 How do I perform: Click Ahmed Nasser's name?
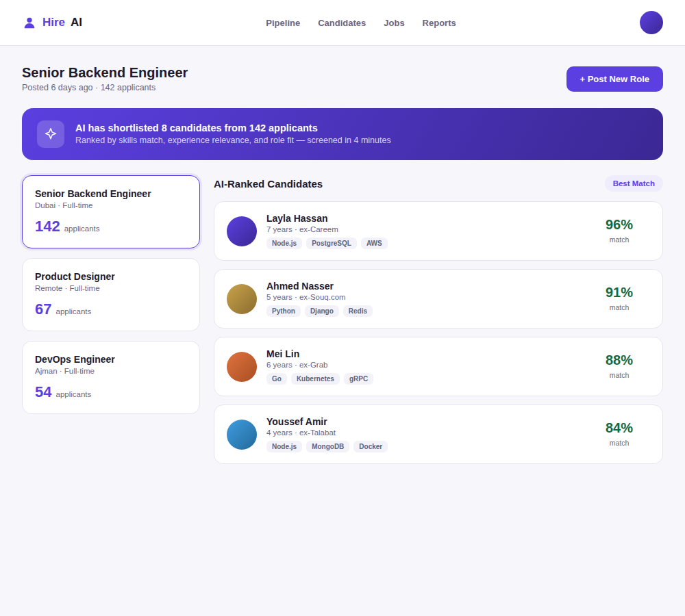click(x=300, y=286)
